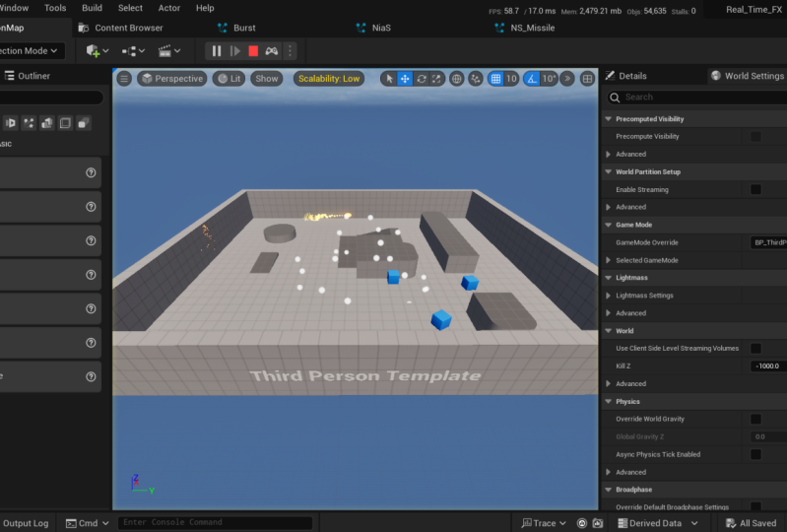
Task: Click the gamepad possess/eject icon
Action: tap(272, 50)
